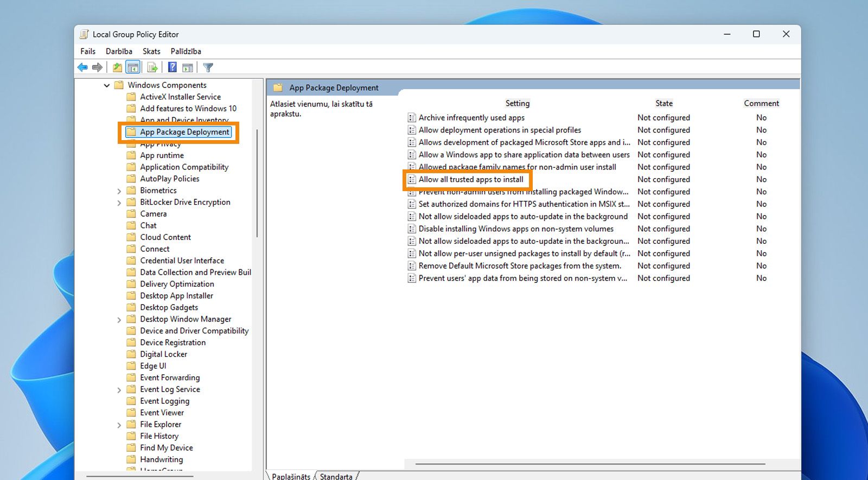Sort by the Setting column header
Viewport: 868px width, 480px height.
518,103
